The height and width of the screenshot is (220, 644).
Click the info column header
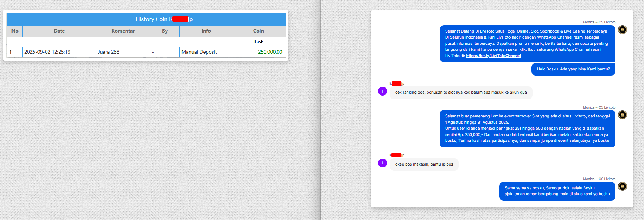[206, 31]
